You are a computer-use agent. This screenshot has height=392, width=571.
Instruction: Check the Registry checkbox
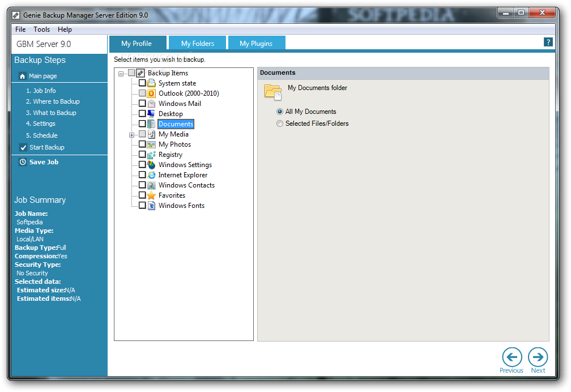coord(142,155)
